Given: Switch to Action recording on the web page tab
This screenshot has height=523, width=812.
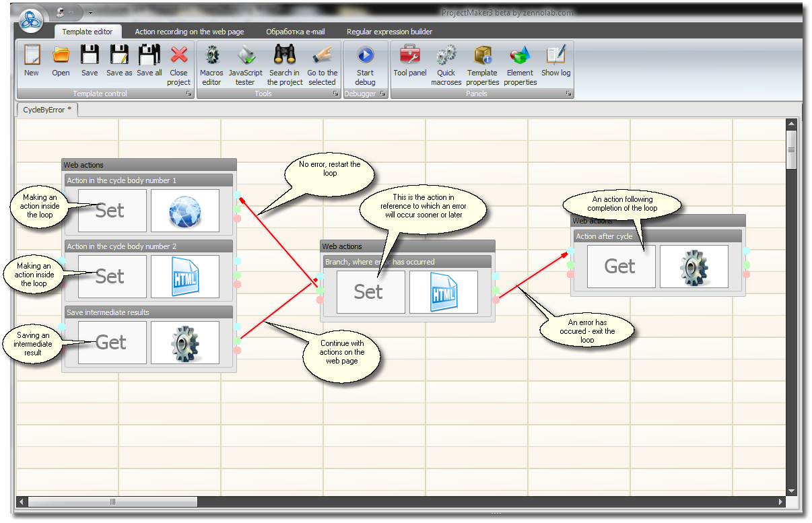Looking at the screenshot, I should point(189,32).
